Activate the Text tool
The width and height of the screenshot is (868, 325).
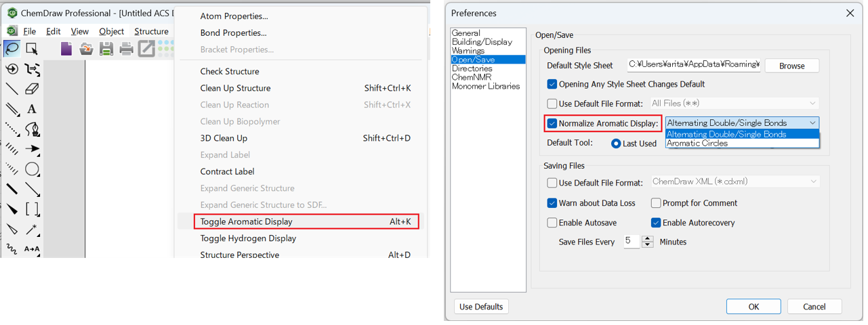(32, 109)
